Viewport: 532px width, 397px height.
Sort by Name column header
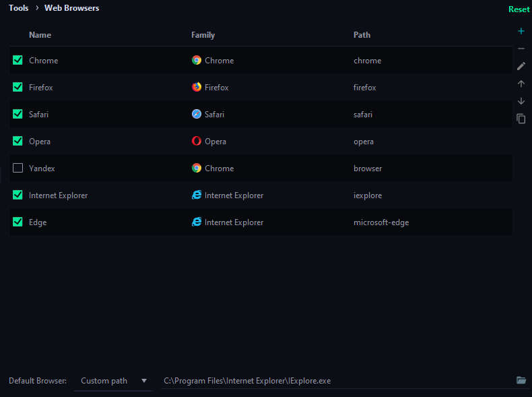[40, 34]
